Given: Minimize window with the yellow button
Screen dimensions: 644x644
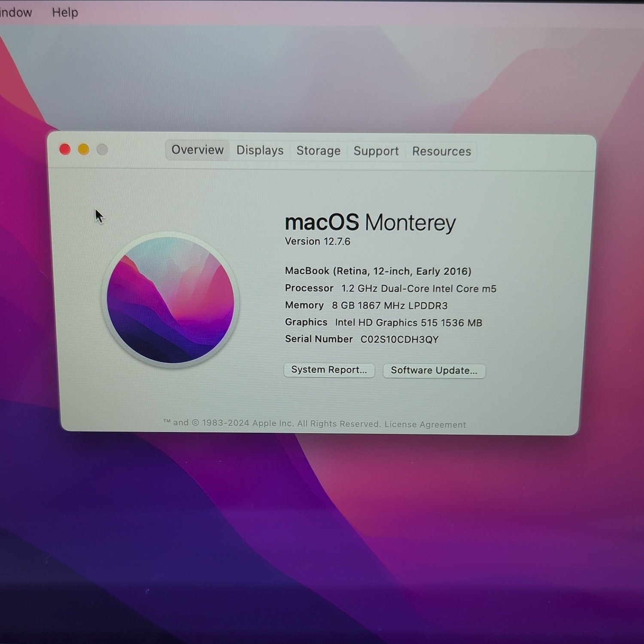Looking at the screenshot, I should click(84, 149).
